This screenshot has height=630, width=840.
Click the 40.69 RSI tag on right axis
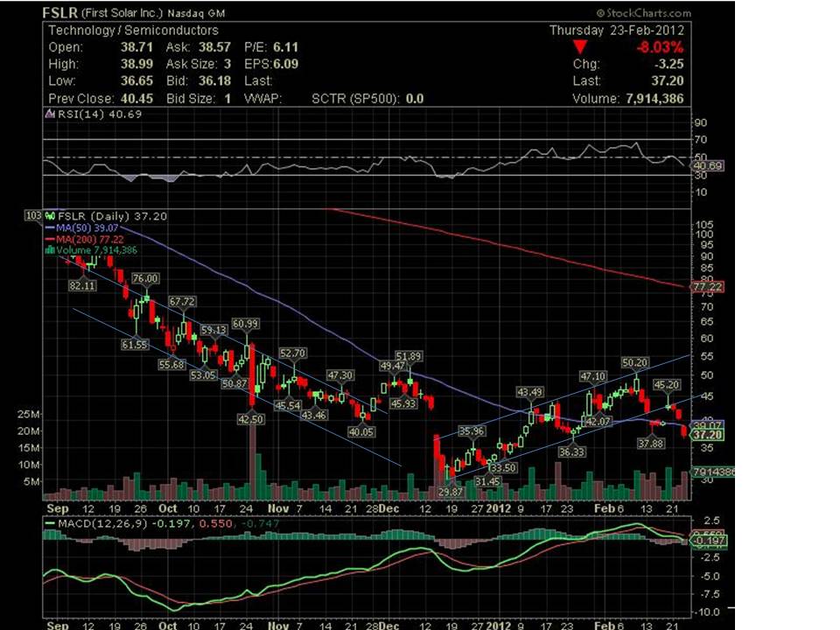point(708,165)
